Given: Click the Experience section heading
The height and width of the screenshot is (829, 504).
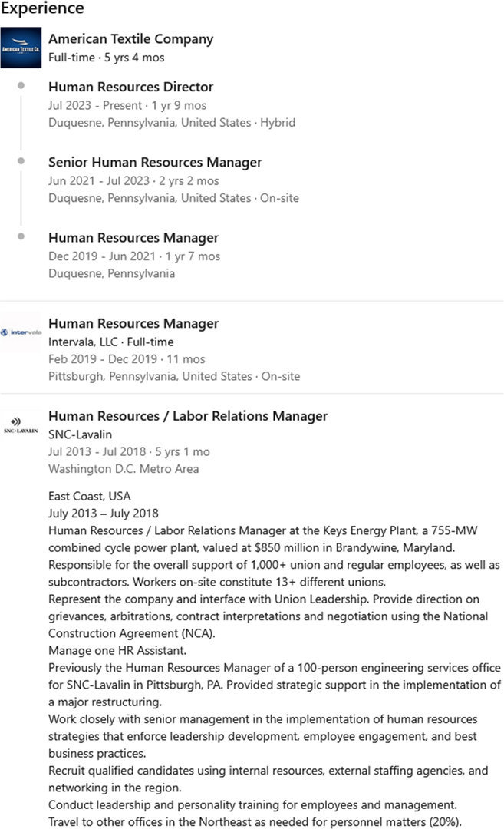Looking at the screenshot, I should click(x=43, y=9).
